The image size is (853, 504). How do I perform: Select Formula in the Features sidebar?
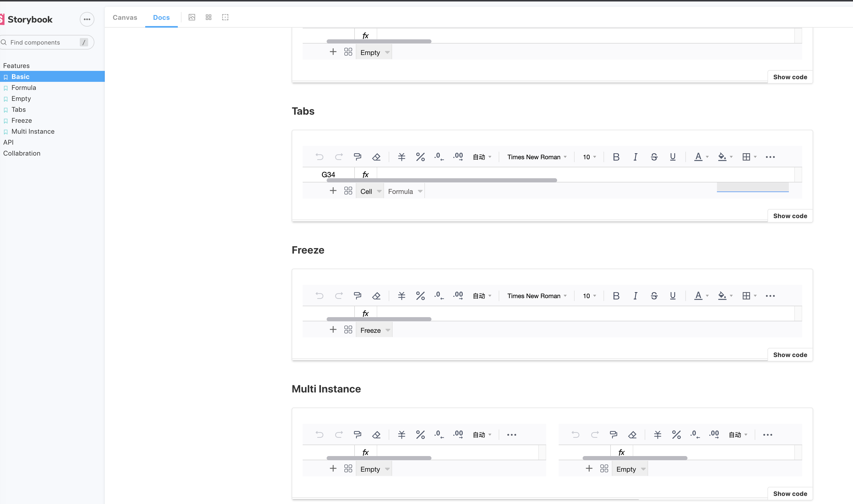coord(24,88)
